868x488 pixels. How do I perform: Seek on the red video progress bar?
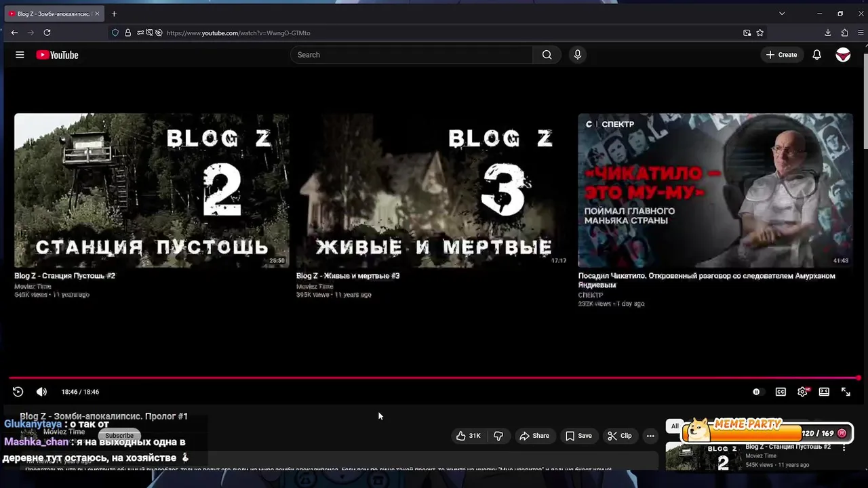(434, 378)
